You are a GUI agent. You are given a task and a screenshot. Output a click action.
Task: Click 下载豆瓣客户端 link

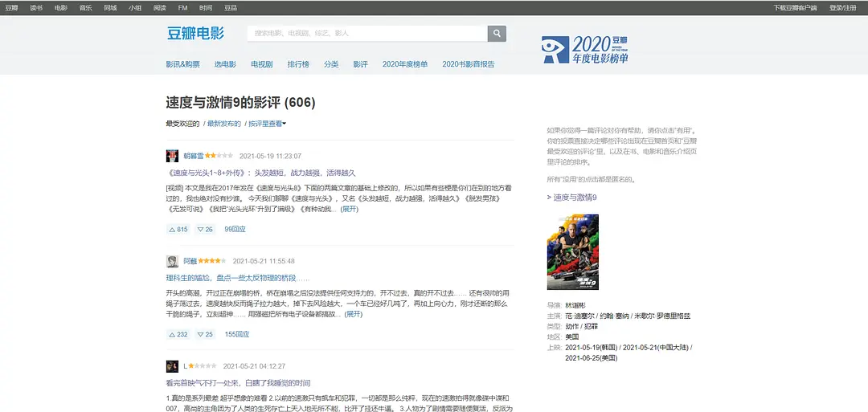click(x=796, y=8)
